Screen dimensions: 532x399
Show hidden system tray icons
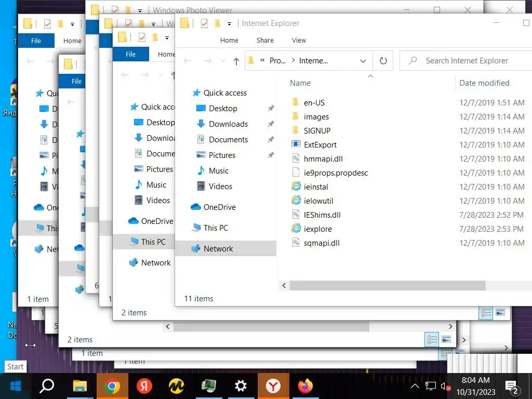tap(415, 386)
